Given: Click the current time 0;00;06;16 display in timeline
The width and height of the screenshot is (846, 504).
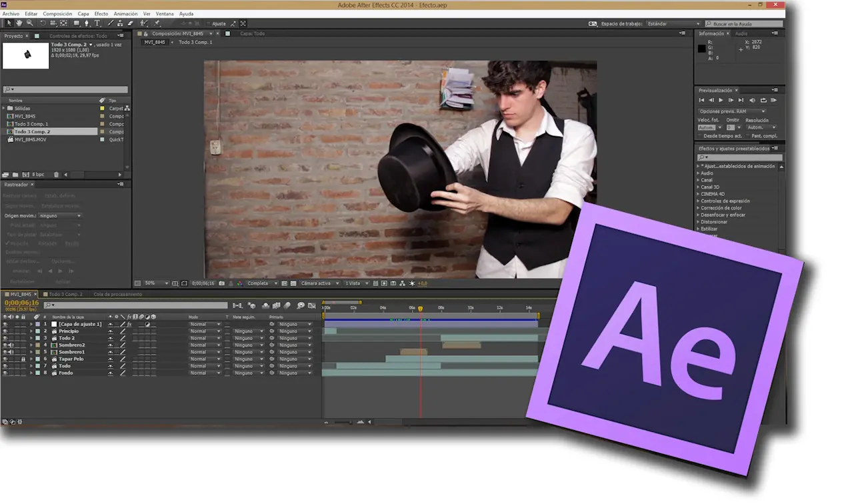Looking at the screenshot, I should 21,303.
